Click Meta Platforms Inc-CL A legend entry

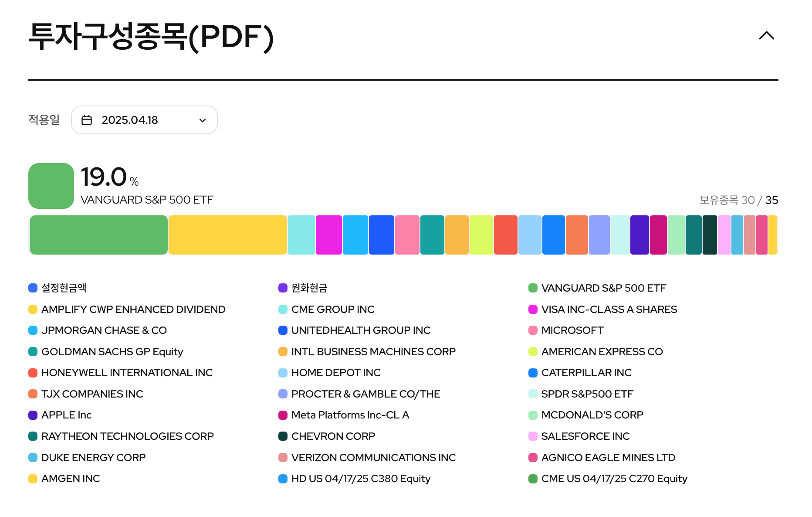[x=344, y=415]
